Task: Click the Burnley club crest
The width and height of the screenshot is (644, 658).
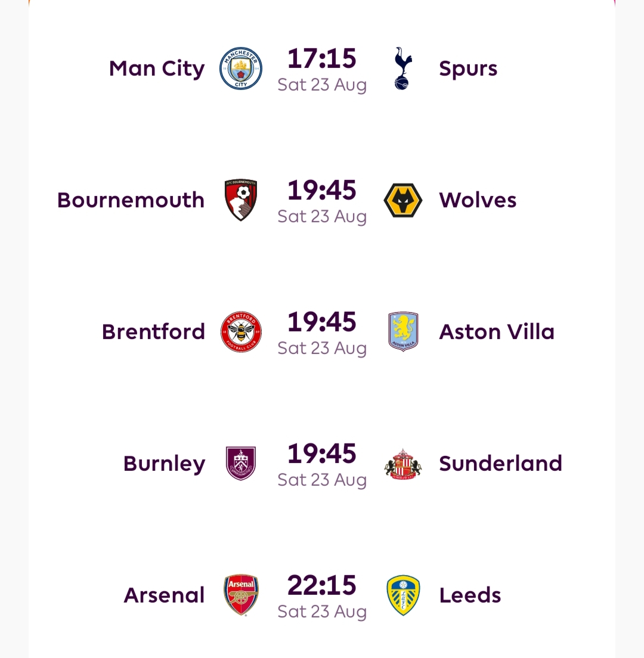Action: click(241, 464)
